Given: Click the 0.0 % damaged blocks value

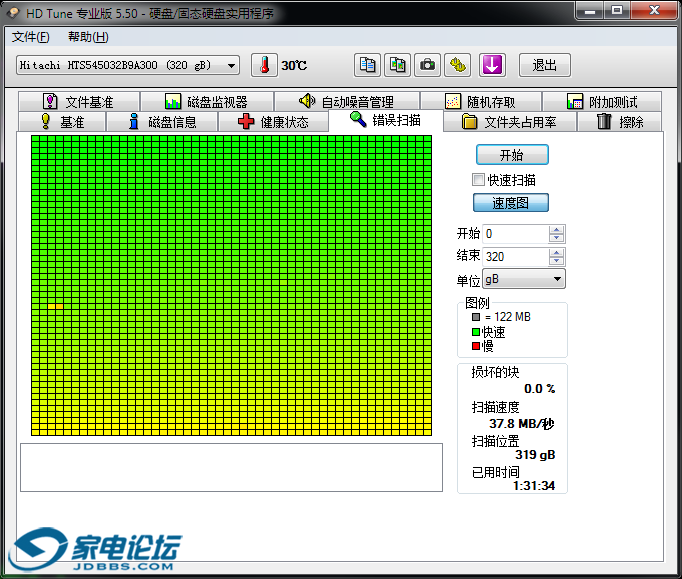Looking at the screenshot, I should (539, 388).
